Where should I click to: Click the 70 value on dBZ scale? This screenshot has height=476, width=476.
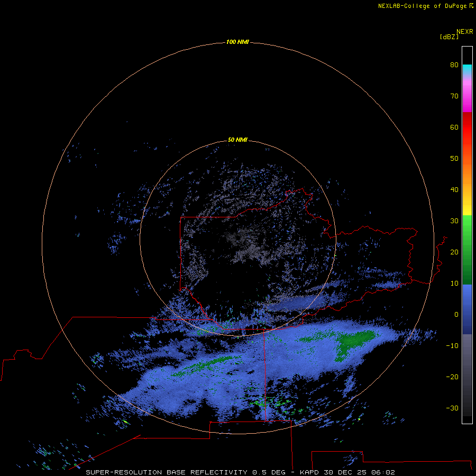click(454, 96)
